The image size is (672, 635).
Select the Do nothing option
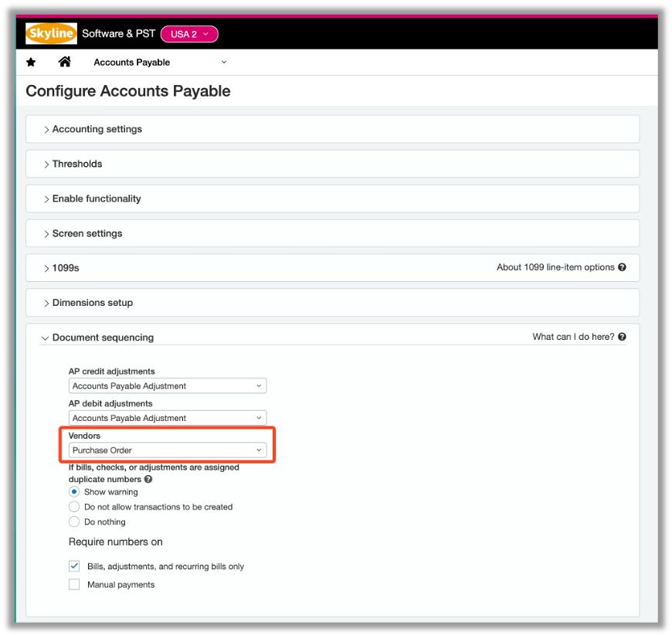pos(73,521)
